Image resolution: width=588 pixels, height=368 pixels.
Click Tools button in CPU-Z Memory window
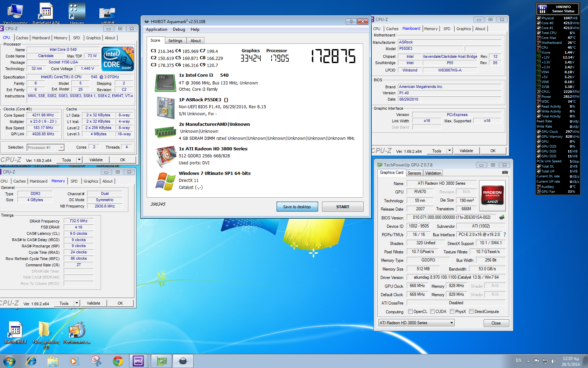[x=64, y=303]
